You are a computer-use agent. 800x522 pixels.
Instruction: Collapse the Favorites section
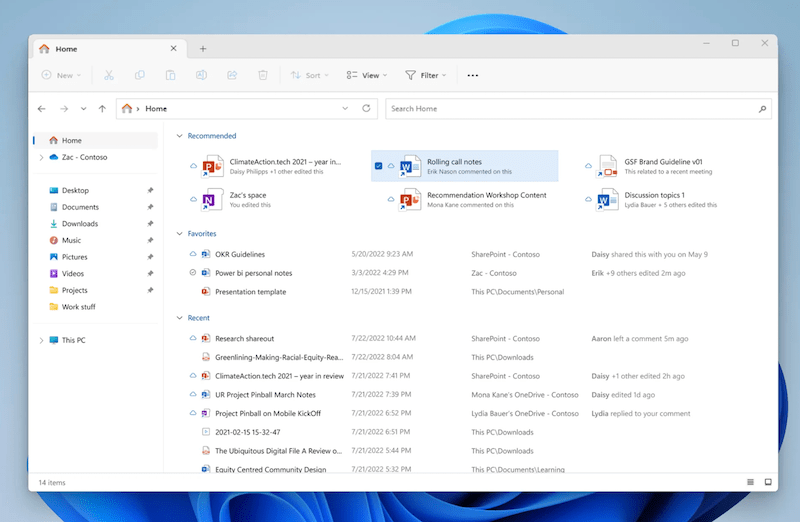[x=180, y=234]
